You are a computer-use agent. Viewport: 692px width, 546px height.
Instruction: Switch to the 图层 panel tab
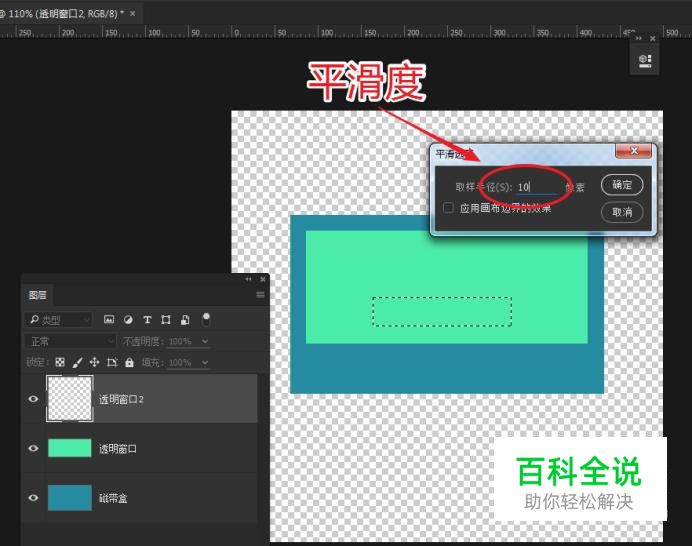pos(38,295)
